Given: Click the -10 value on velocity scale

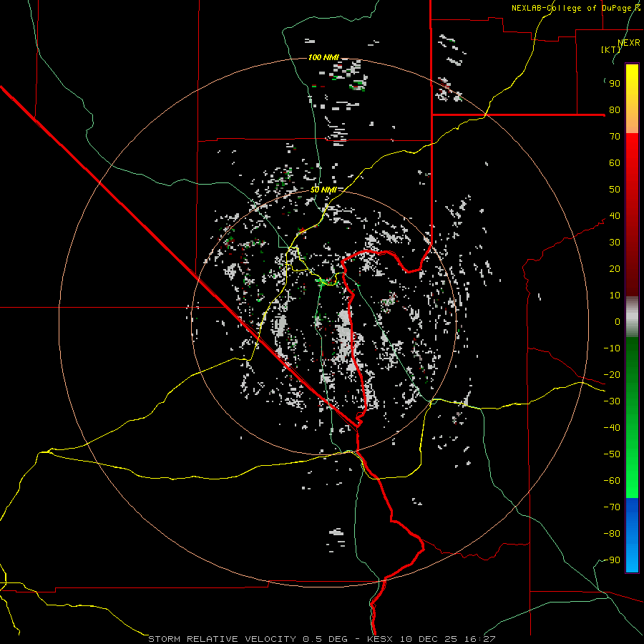Looking at the screenshot, I should [x=612, y=348].
